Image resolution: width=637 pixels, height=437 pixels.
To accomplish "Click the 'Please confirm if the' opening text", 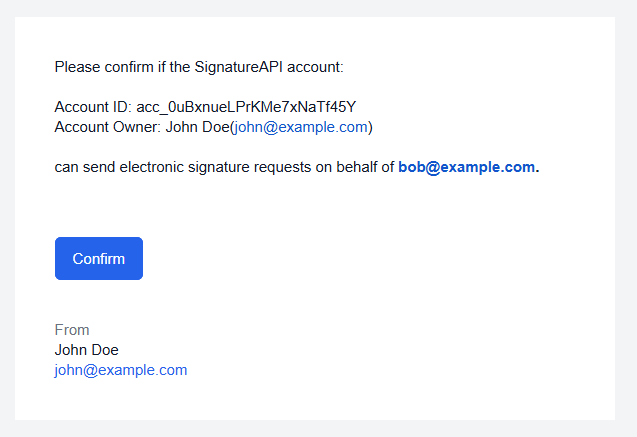I will 122,67.
